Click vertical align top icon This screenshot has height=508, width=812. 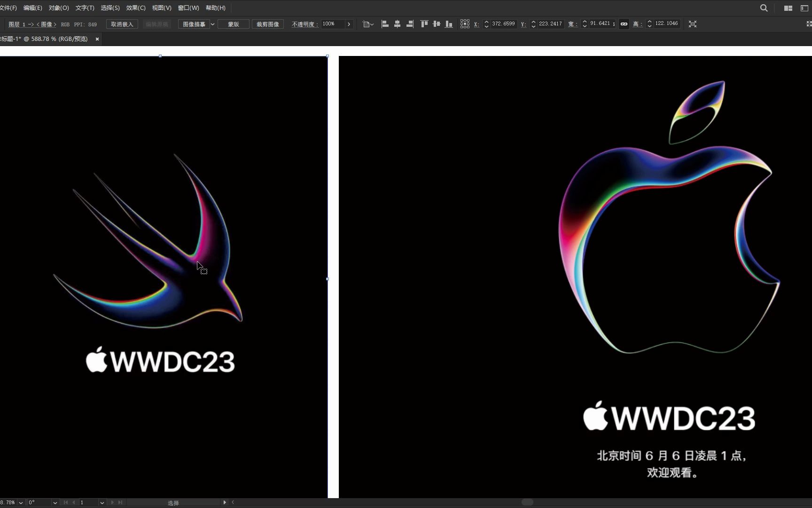pos(424,24)
